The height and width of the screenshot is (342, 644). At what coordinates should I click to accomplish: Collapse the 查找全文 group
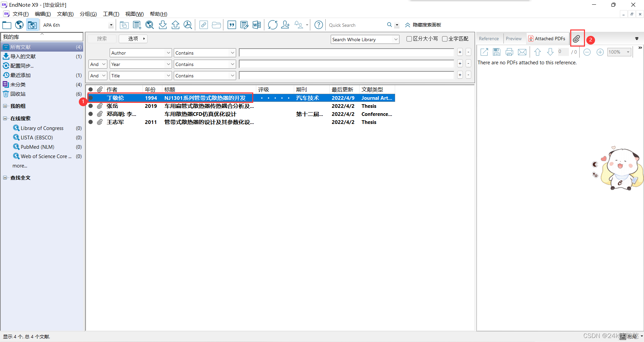(x=5, y=178)
